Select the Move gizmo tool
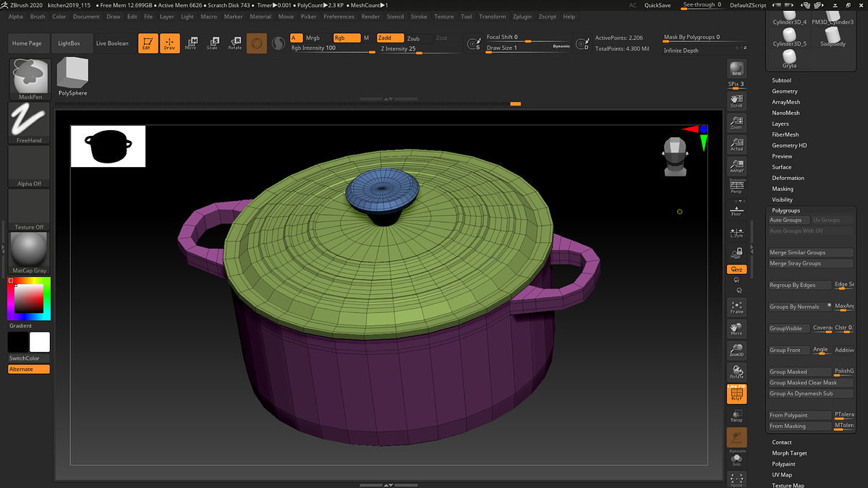The height and width of the screenshot is (488, 868). pyautogui.click(x=191, y=43)
